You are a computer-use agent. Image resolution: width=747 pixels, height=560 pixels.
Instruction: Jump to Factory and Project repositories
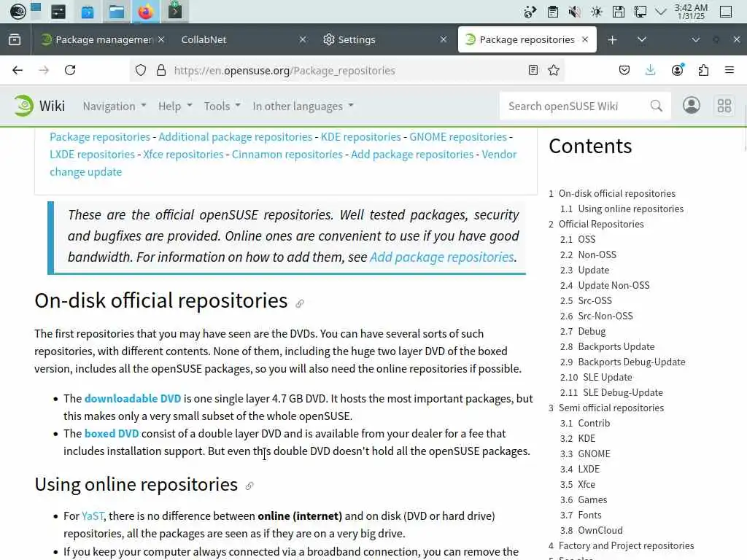626,545
